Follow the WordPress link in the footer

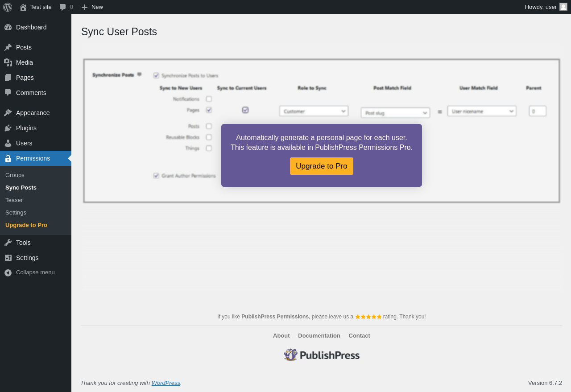click(166, 383)
